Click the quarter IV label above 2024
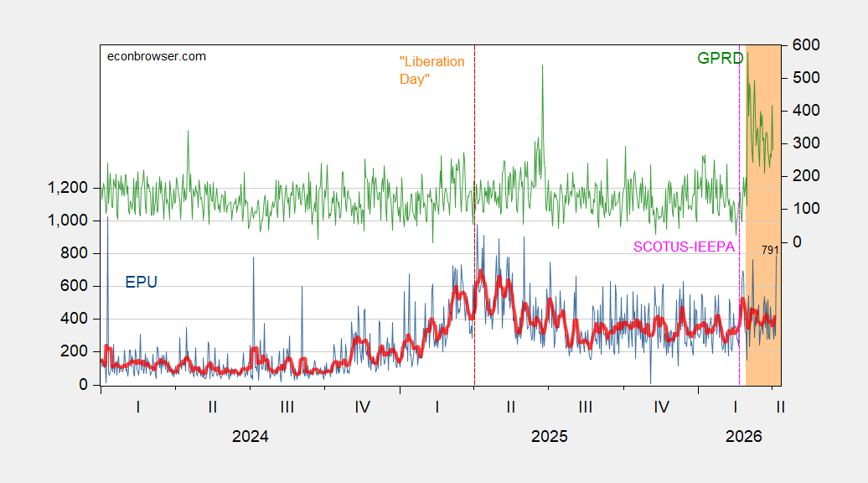The height and width of the screenshot is (483, 868). (362, 408)
